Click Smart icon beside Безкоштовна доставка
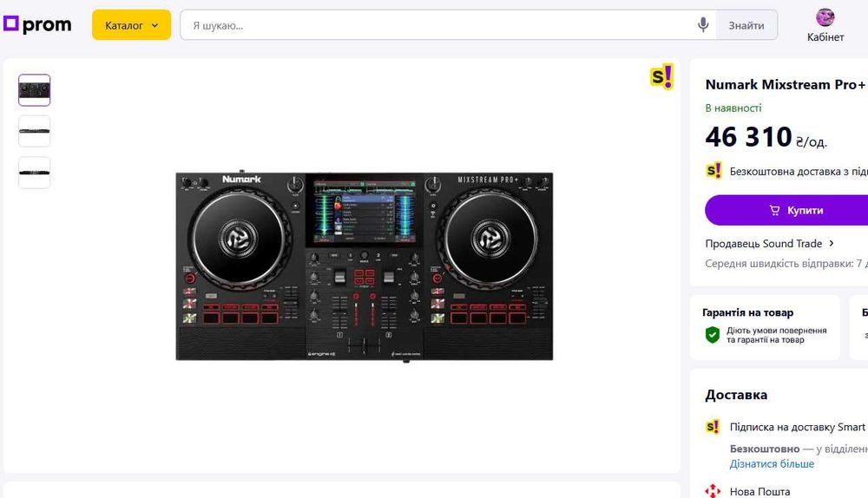868x498 pixels. tap(713, 170)
